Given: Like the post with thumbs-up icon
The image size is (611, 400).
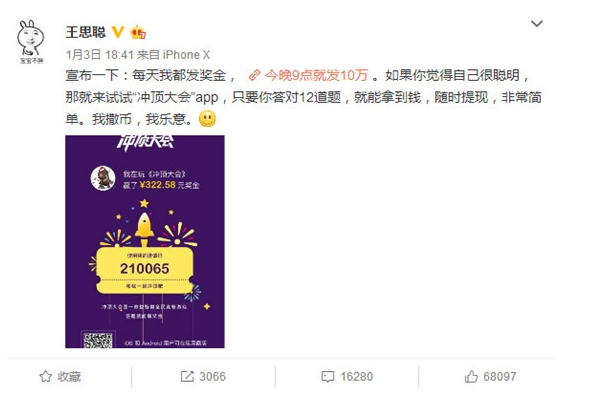Looking at the screenshot, I should (x=471, y=376).
